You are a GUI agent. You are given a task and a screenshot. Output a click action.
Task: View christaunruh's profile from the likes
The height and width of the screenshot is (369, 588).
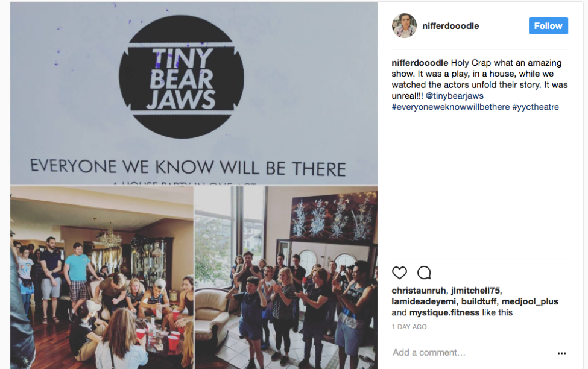[419, 291]
